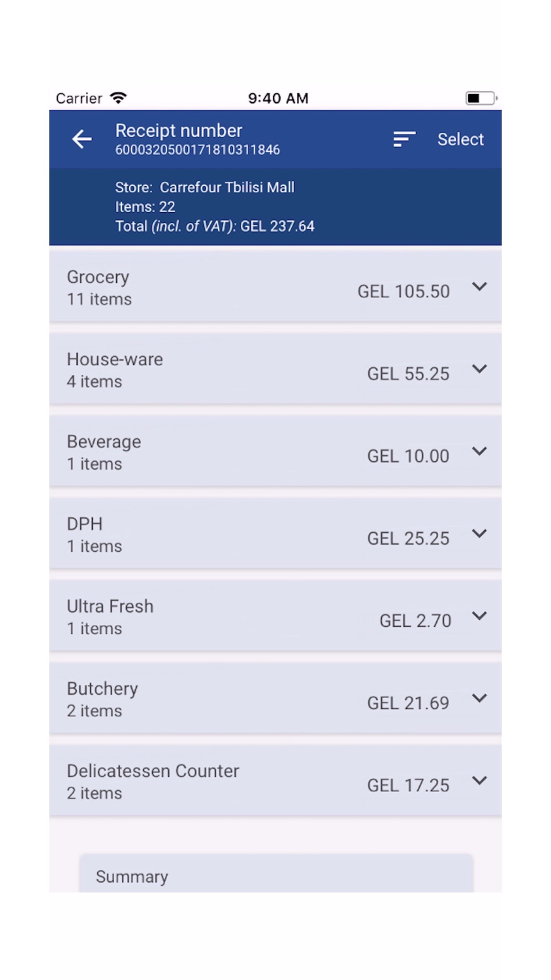Open the Summary card

tap(276, 874)
